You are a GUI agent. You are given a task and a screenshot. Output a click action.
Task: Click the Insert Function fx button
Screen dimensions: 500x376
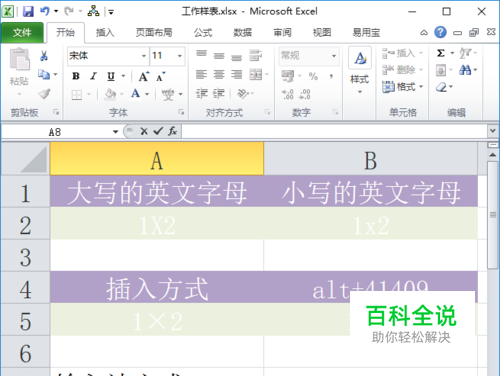(172, 131)
